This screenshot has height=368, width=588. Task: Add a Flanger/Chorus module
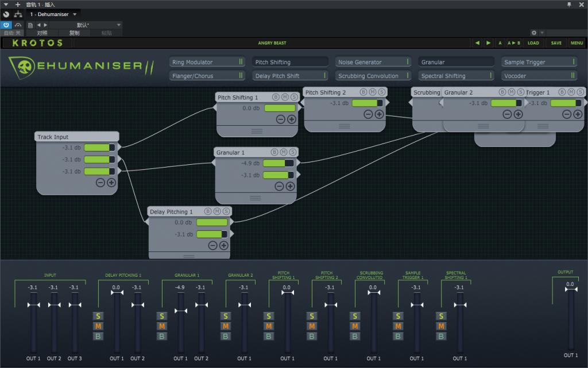[207, 76]
